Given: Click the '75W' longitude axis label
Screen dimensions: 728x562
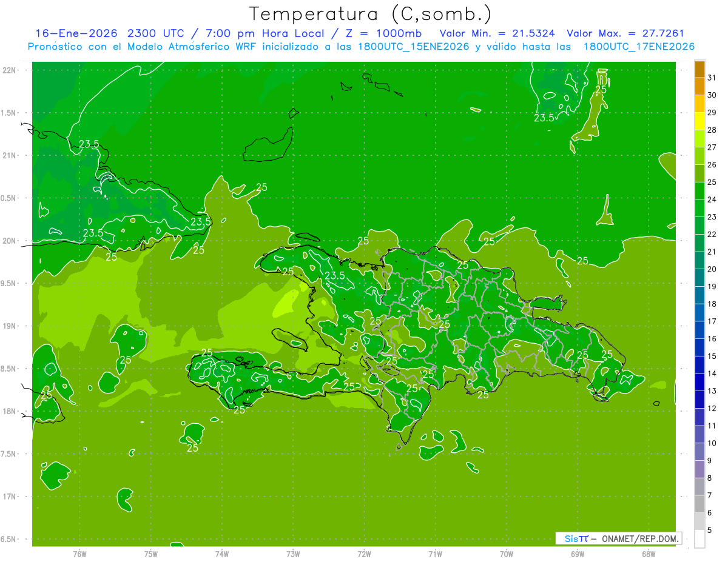Looking at the screenshot, I should (x=151, y=554).
